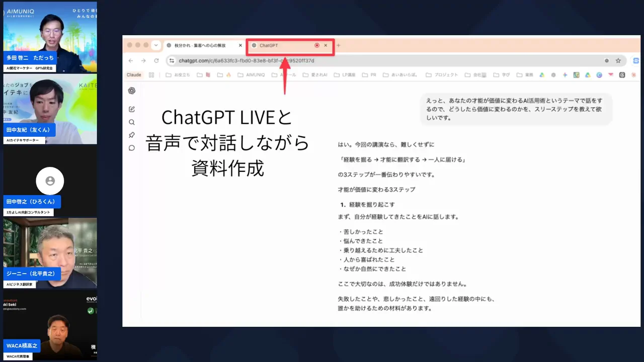Open the 業務 bookmark folder

point(525,75)
